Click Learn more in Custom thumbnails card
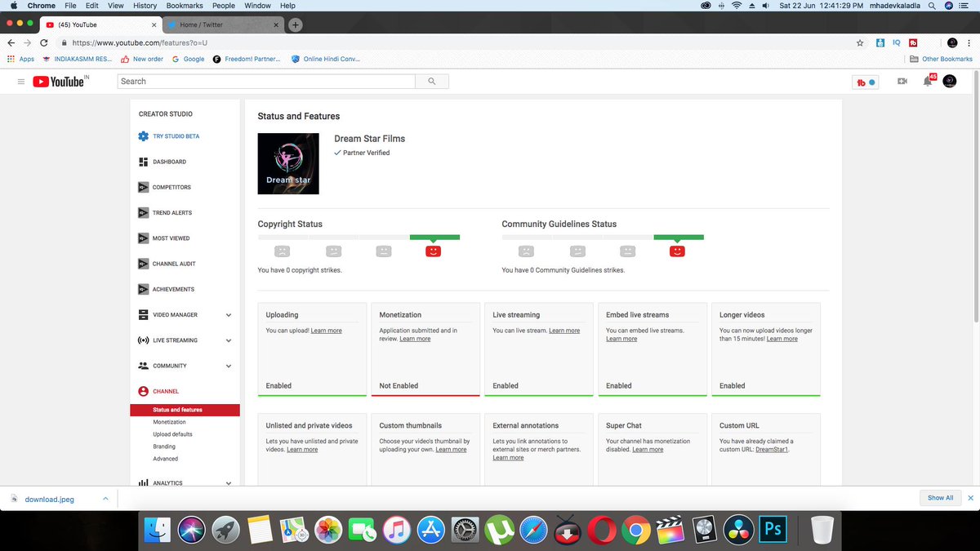980x551 pixels. 451,449
